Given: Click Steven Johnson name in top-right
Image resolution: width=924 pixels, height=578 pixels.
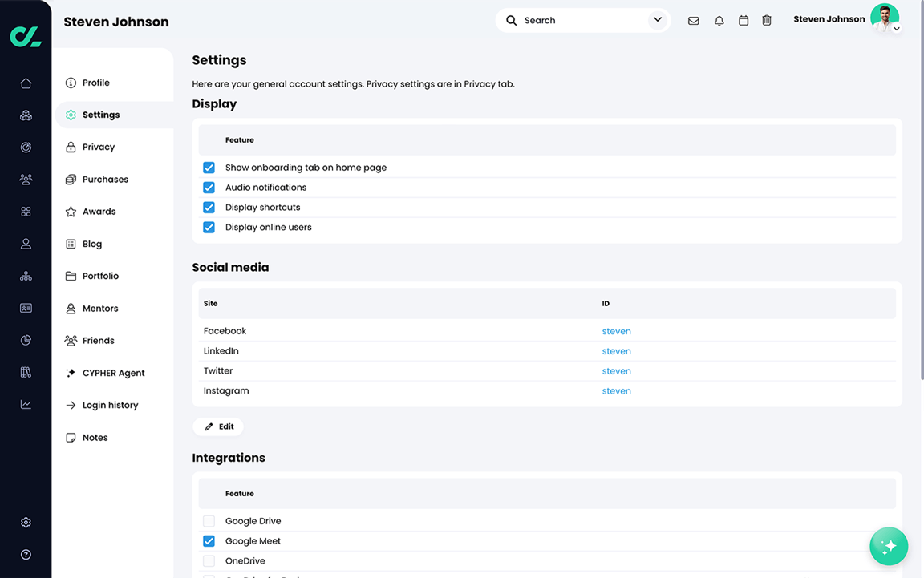Looking at the screenshot, I should pyautogui.click(x=829, y=19).
